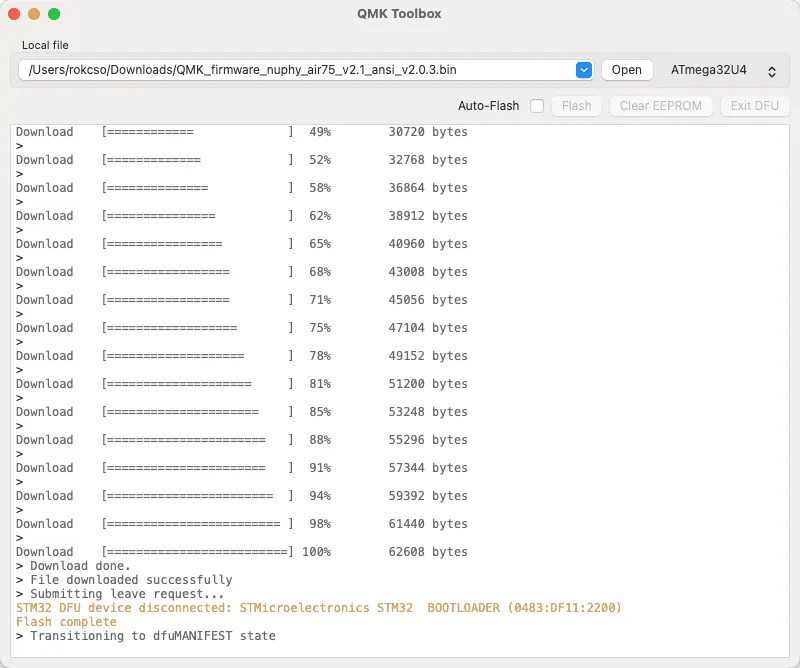800x668 pixels.
Task: Click the Auto-Flash label text
Action: pyautogui.click(x=488, y=106)
